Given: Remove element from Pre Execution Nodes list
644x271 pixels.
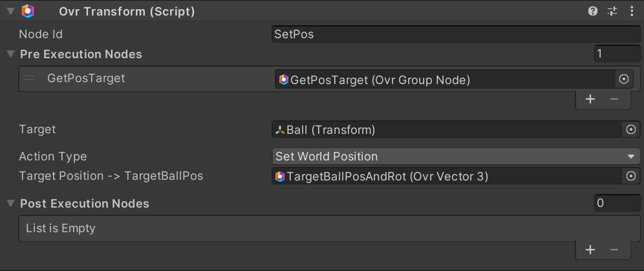Looking at the screenshot, I should (614, 99).
